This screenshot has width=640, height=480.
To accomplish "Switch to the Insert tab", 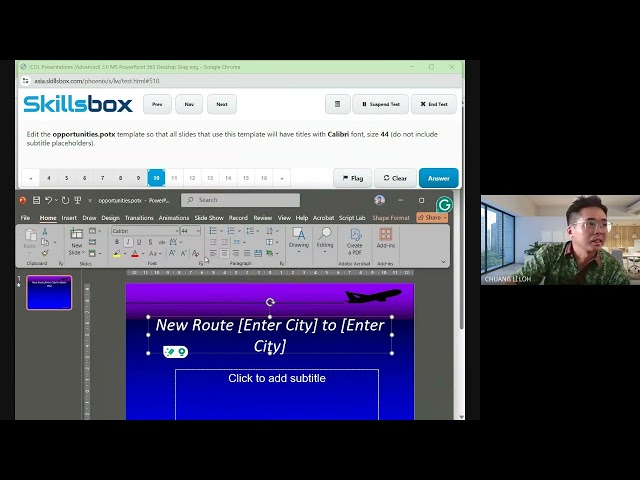I will (69, 218).
